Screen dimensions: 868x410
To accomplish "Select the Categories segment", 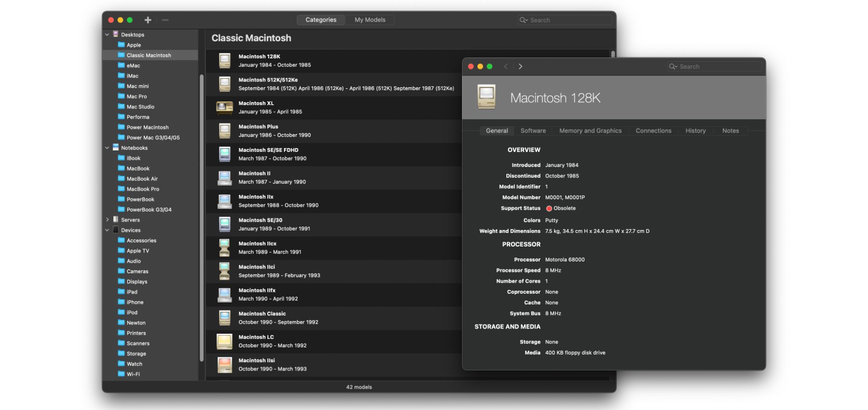I will [321, 20].
